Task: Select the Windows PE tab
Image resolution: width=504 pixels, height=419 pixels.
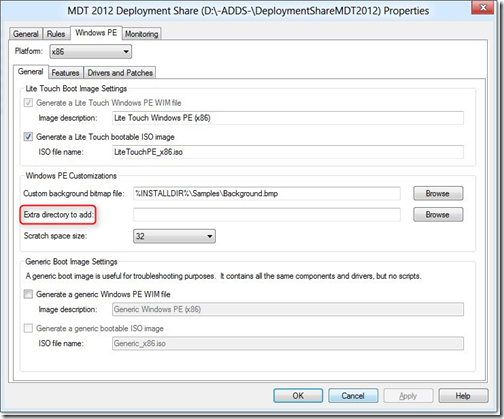Action: coord(96,33)
